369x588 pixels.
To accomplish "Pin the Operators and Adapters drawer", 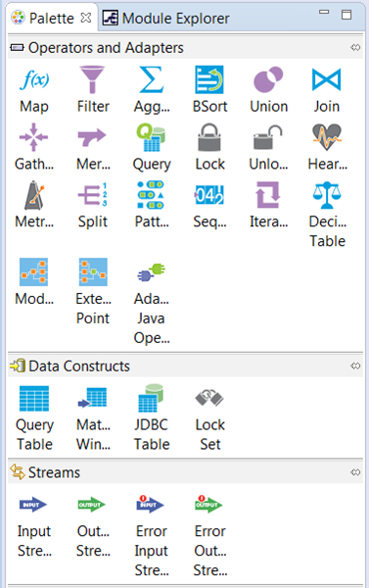I will (x=355, y=47).
